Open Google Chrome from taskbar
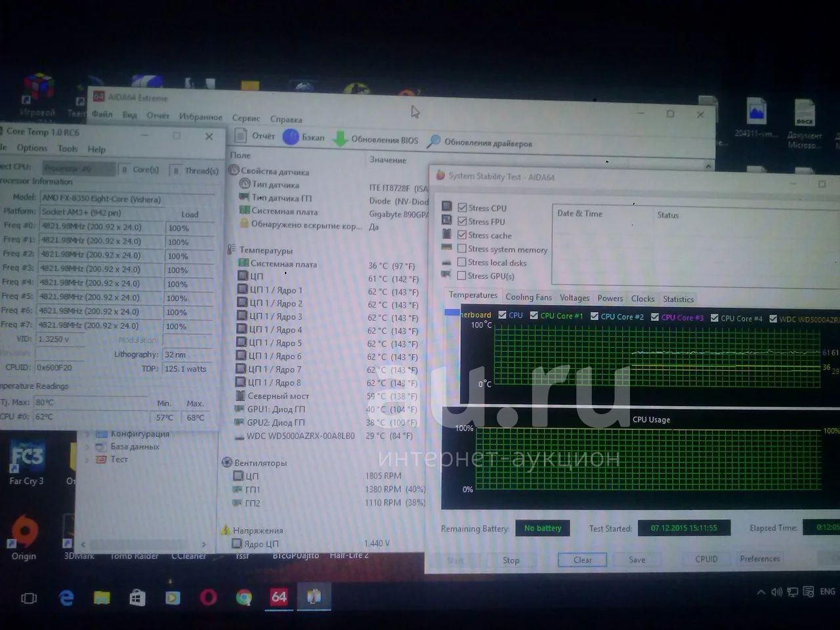840x630 pixels. click(x=244, y=597)
